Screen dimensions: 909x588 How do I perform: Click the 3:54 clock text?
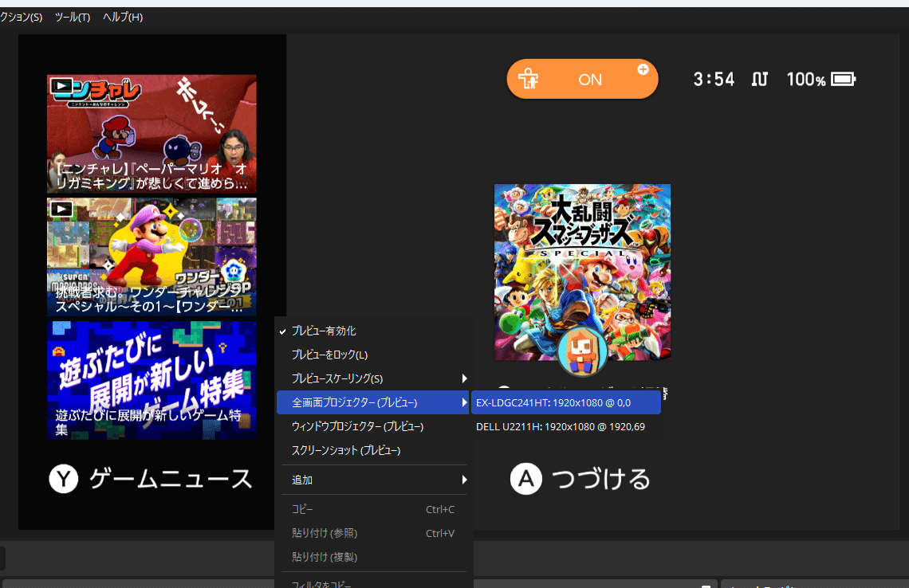click(714, 80)
